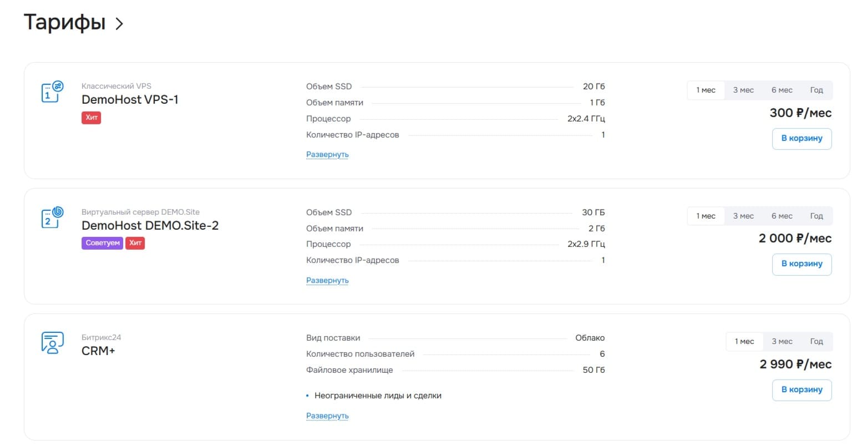Open the DemoHost DEMO.Site-2 title
Screen dimensions: 868x445
click(x=150, y=226)
